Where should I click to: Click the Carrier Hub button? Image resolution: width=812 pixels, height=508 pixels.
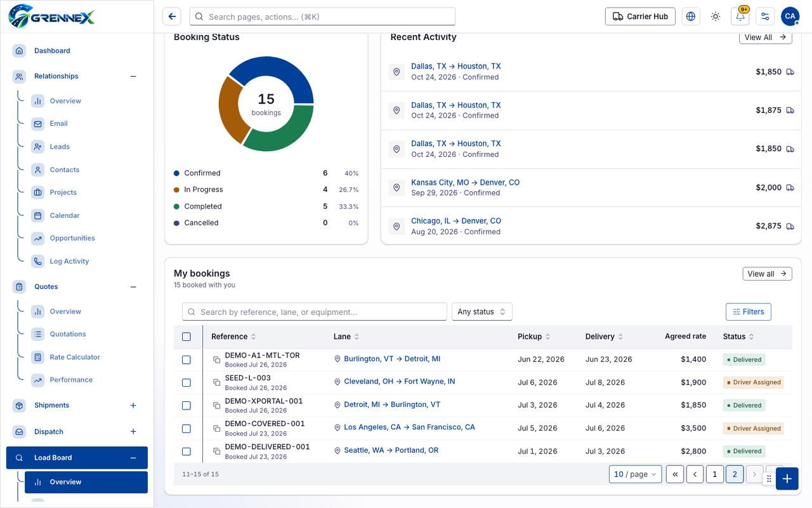[640, 17]
